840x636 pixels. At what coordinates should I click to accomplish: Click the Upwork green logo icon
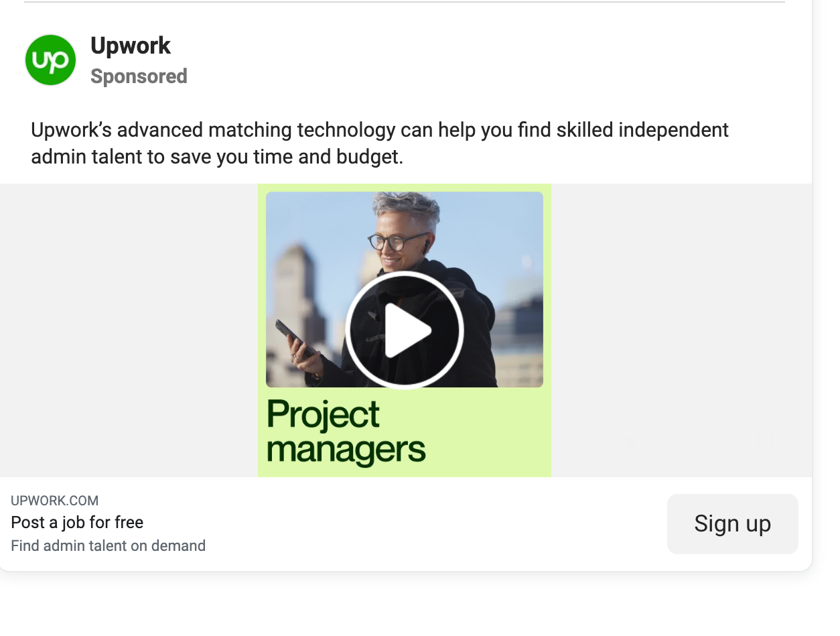(50, 60)
